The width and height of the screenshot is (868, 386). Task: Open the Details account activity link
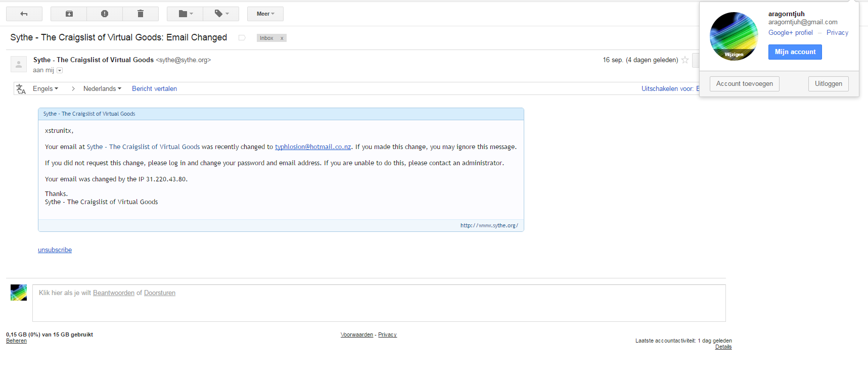click(x=723, y=347)
